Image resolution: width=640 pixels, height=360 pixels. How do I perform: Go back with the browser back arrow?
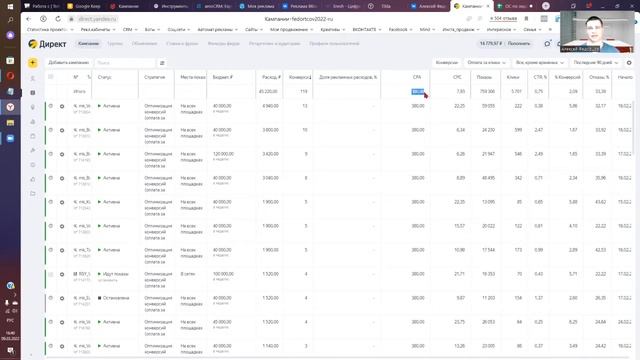pyautogui.click(x=29, y=19)
